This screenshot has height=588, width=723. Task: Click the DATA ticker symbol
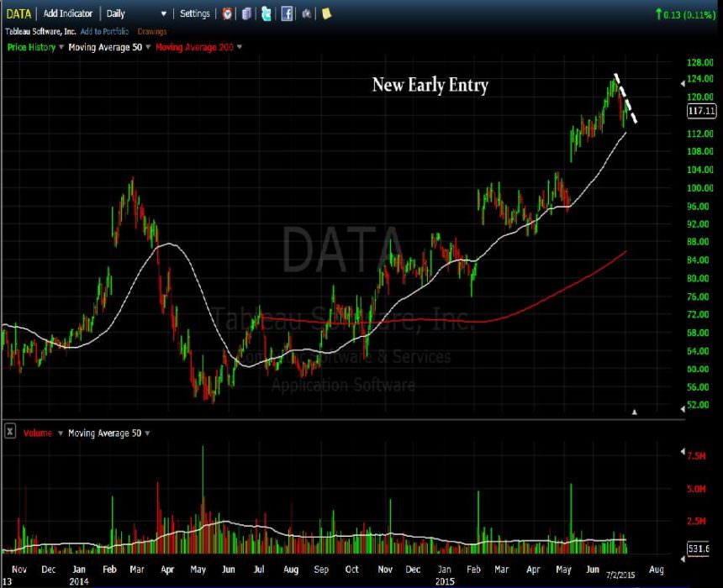[18, 14]
